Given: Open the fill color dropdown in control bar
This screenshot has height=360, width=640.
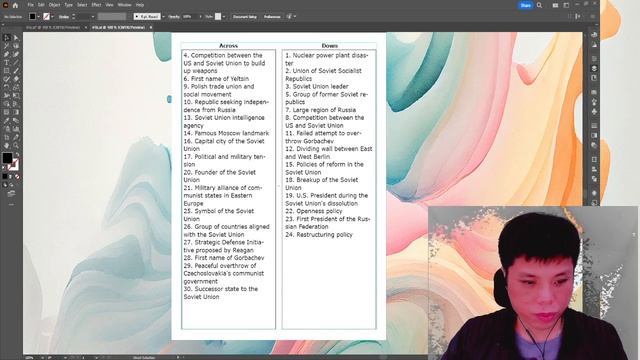Looking at the screenshot, I should 38,17.
